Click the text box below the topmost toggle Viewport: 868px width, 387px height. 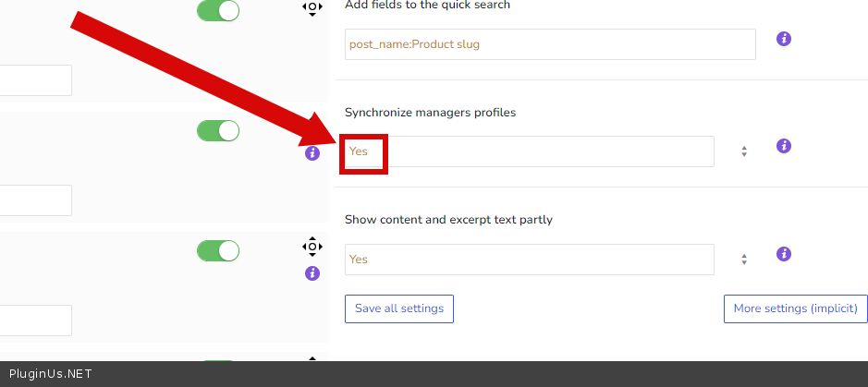click(x=35, y=80)
